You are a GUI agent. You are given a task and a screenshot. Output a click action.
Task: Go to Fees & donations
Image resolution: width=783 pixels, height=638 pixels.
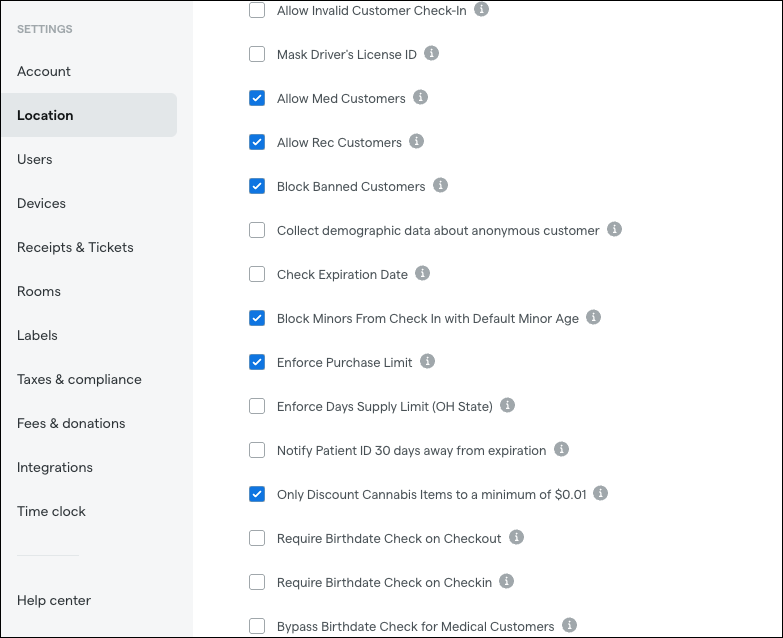[71, 423]
